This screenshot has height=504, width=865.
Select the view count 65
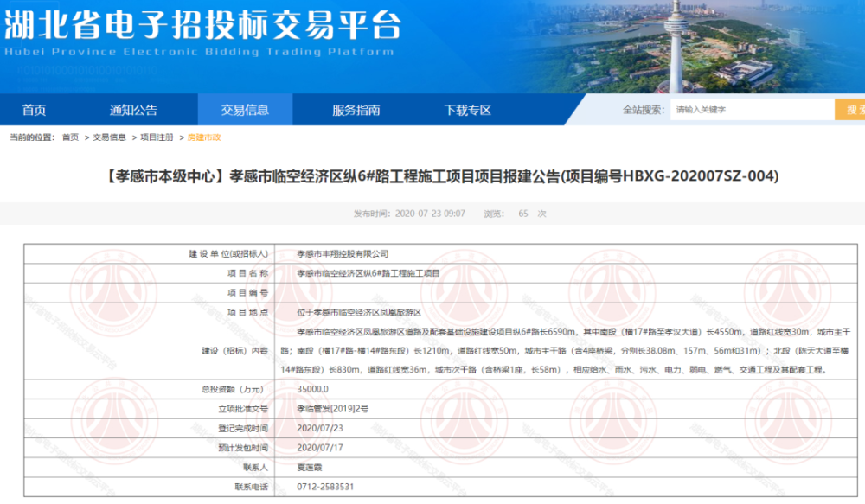point(523,214)
